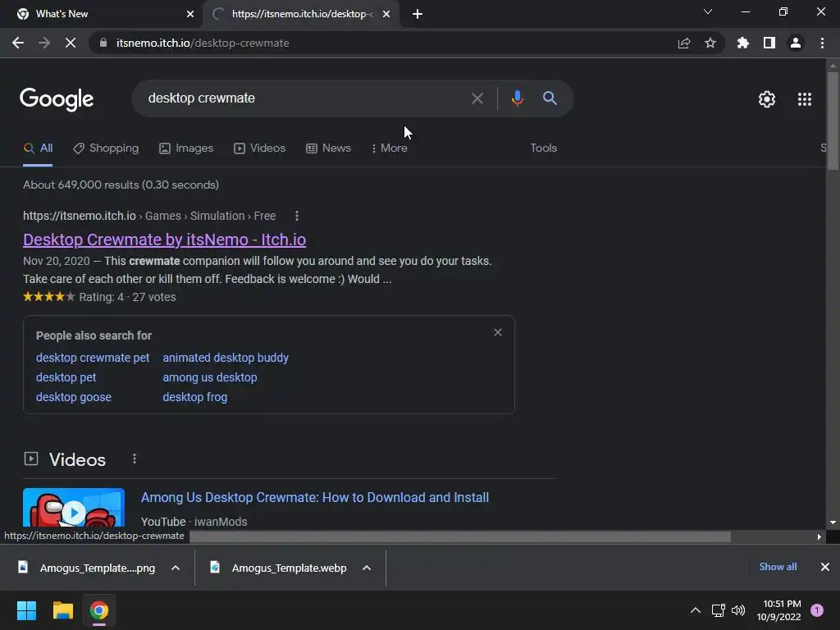The height and width of the screenshot is (630, 840).
Task: Close the People also search for box
Action: click(498, 333)
